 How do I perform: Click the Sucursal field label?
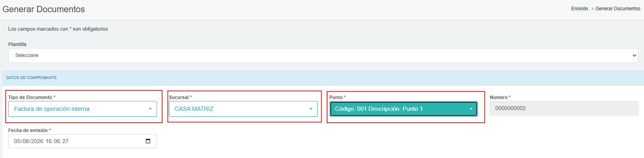180,97
